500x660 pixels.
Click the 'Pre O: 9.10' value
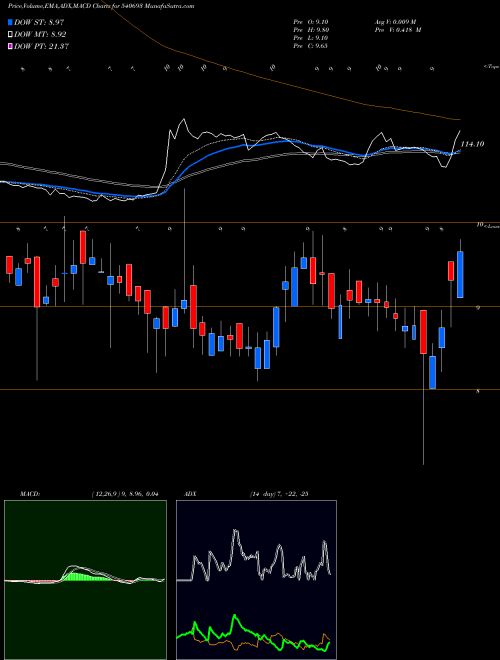(311, 22)
